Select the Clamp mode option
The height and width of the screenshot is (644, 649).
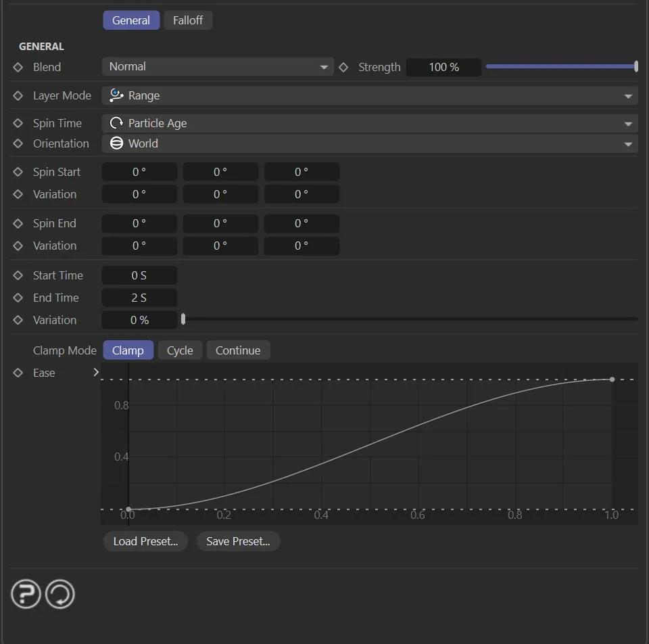128,350
